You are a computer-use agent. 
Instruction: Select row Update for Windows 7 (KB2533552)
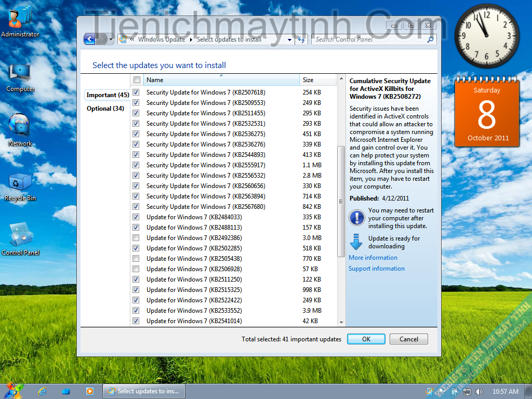click(233, 311)
